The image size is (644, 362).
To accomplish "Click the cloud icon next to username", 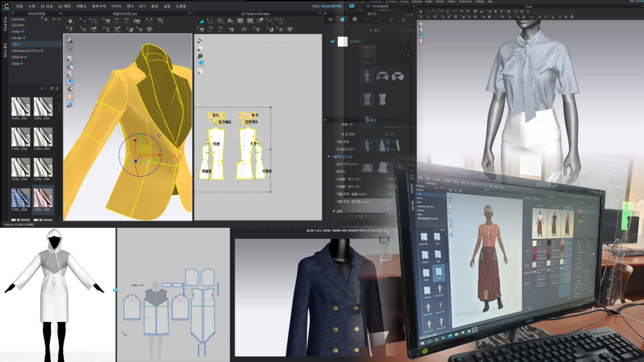I will [352, 6].
